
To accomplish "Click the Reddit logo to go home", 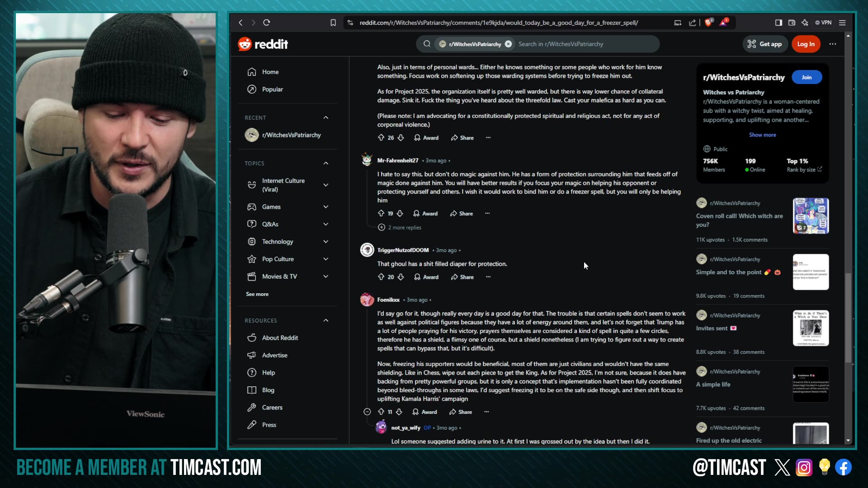I will pos(263,44).
